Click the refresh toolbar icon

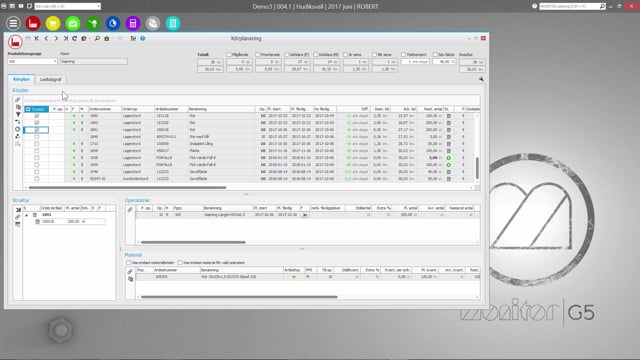pos(75,38)
